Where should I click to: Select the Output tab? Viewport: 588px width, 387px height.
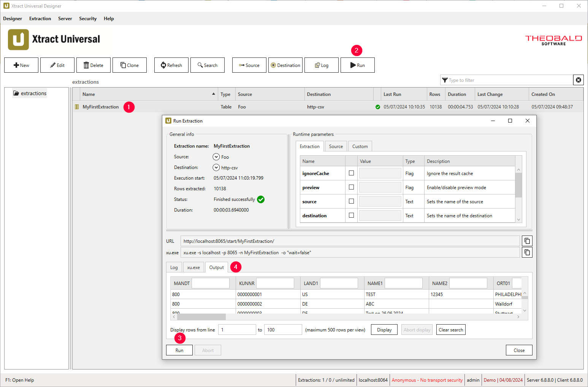(x=217, y=268)
